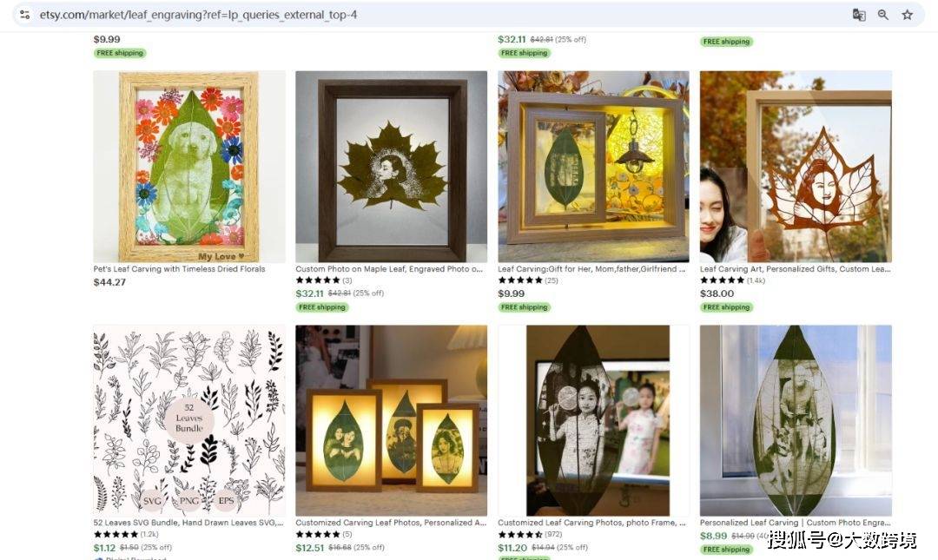Click the 52 Leaves SVG Bundle title
Image resolution: width=938 pixels, height=560 pixels.
point(188,523)
